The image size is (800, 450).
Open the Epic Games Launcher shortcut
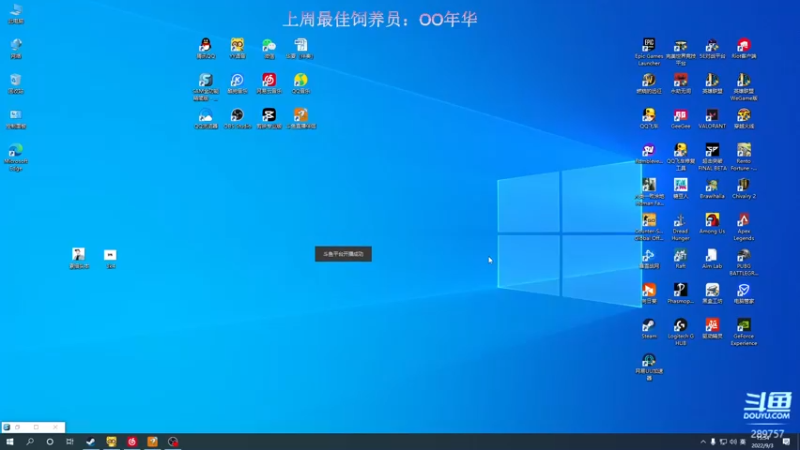(649, 52)
